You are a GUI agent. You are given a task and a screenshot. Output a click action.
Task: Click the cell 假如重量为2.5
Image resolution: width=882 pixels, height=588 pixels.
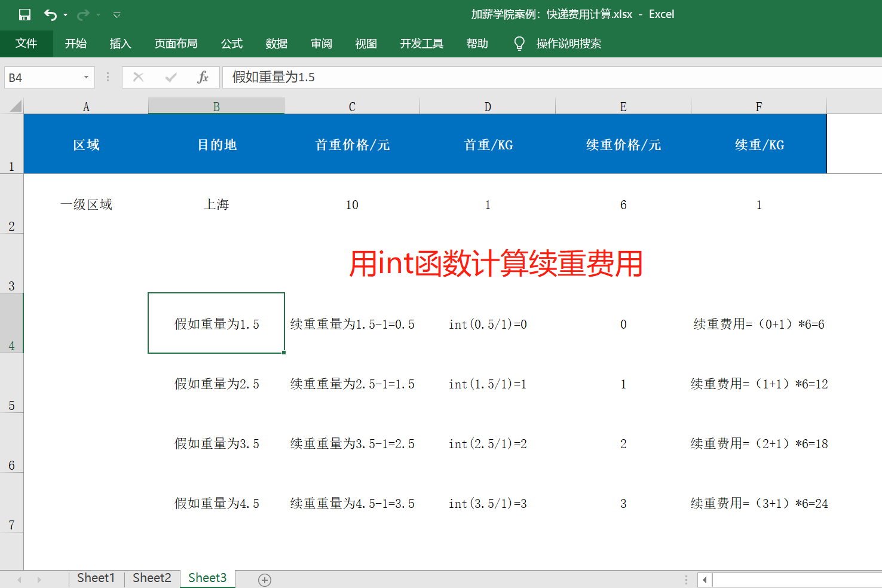click(x=216, y=383)
